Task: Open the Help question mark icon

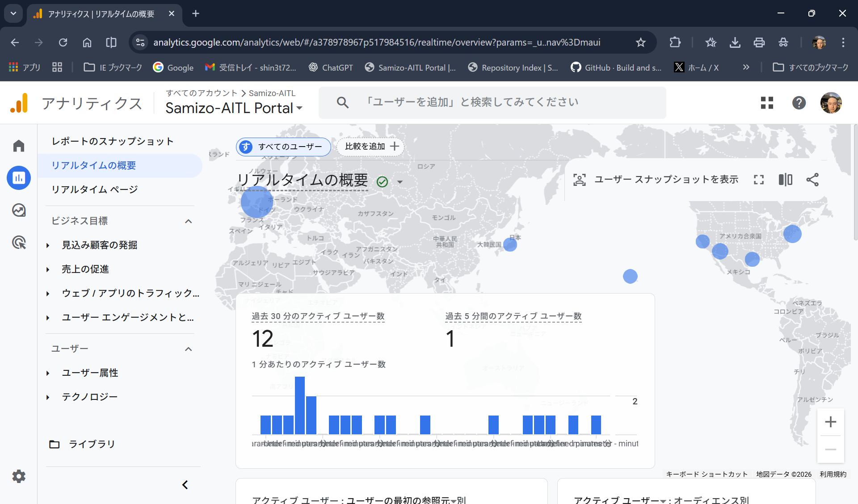Action: point(799,103)
